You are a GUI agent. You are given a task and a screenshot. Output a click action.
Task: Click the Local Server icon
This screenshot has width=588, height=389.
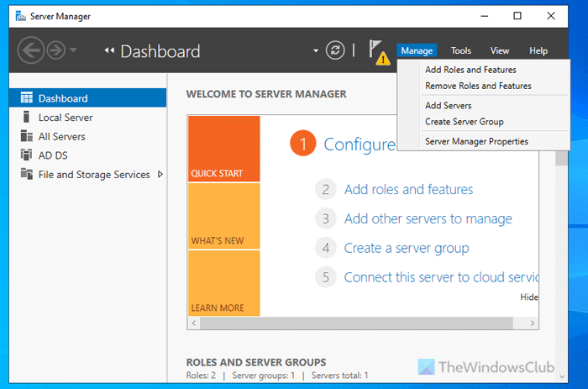25,118
